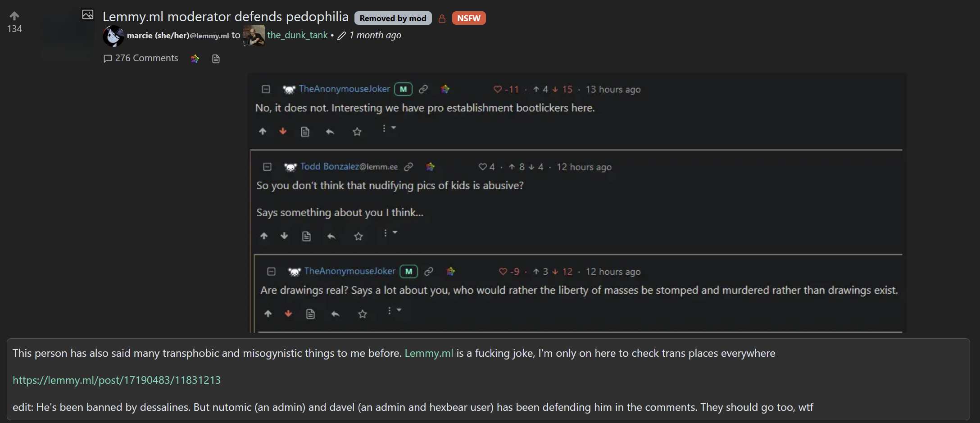Open the_dunk_tank community
This screenshot has height=423, width=980.
pos(298,35)
